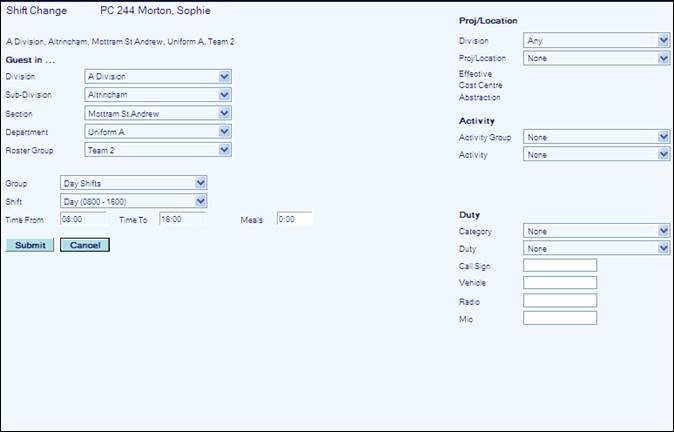Screen dimensions: 674x432
Task: Expand the Activity dropdown
Action: (596, 155)
